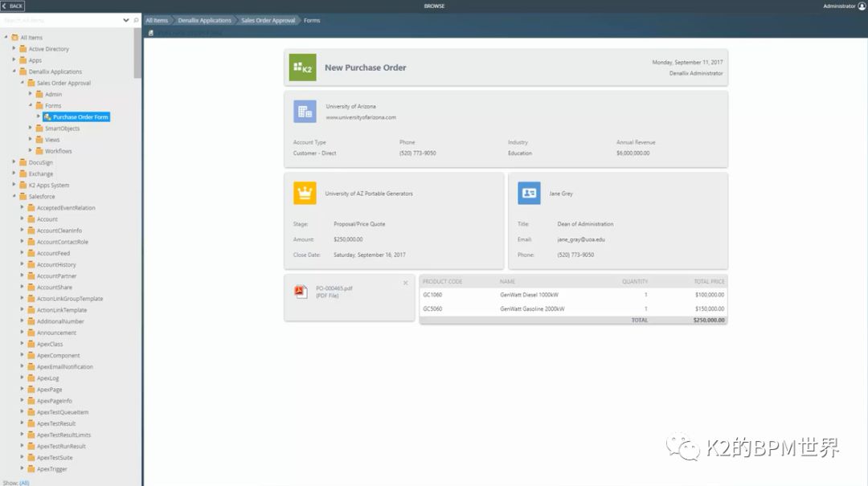Collapse the Forms folder arrow
This screenshot has width=868, height=486.
pyautogui.click(x=31, y=105)
